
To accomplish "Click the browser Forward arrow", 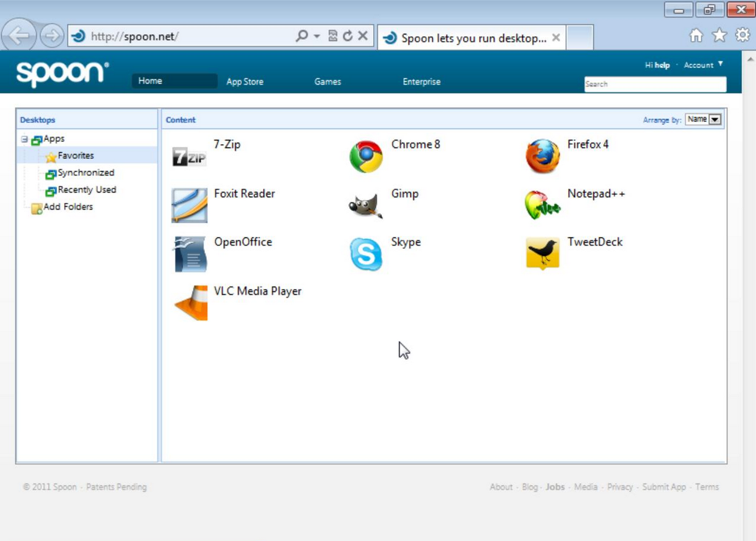I will (x=52, y=36).
